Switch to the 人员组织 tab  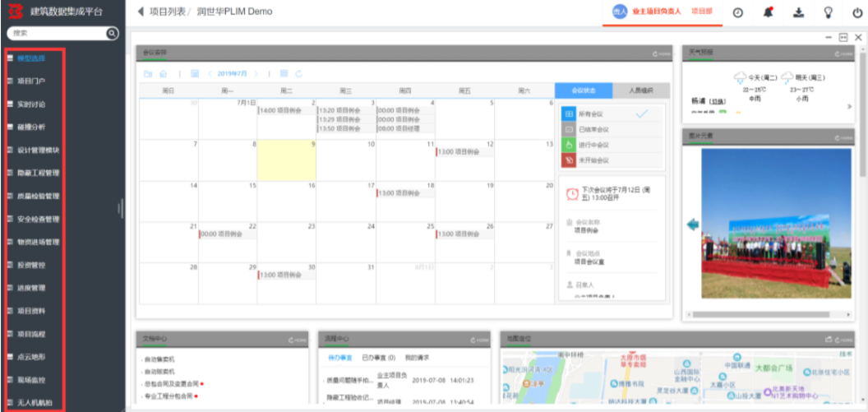(x=641, y=90)
